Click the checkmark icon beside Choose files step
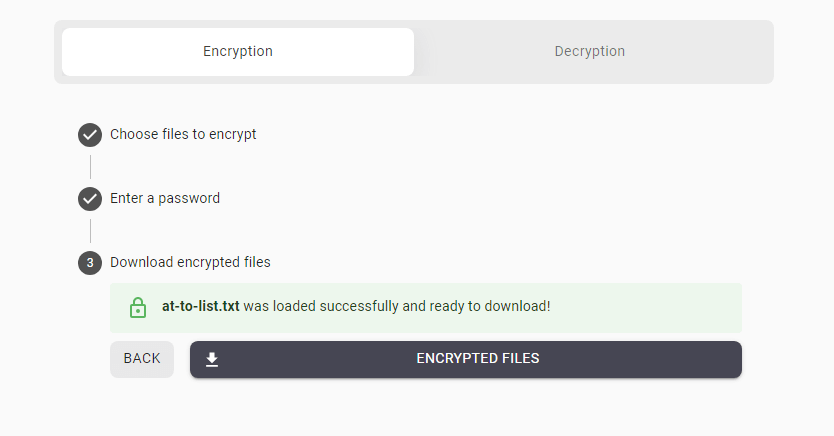Viewport: 834px width, 436px height. coord(90,135)
